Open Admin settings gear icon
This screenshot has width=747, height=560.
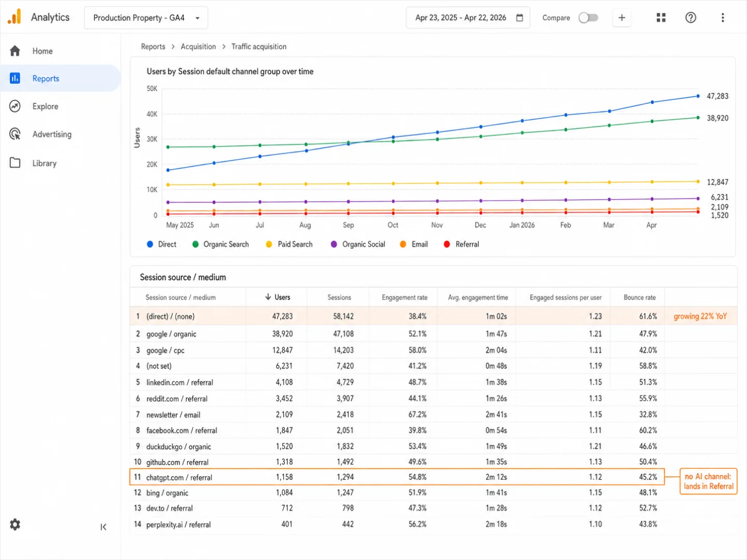point(15,525)
